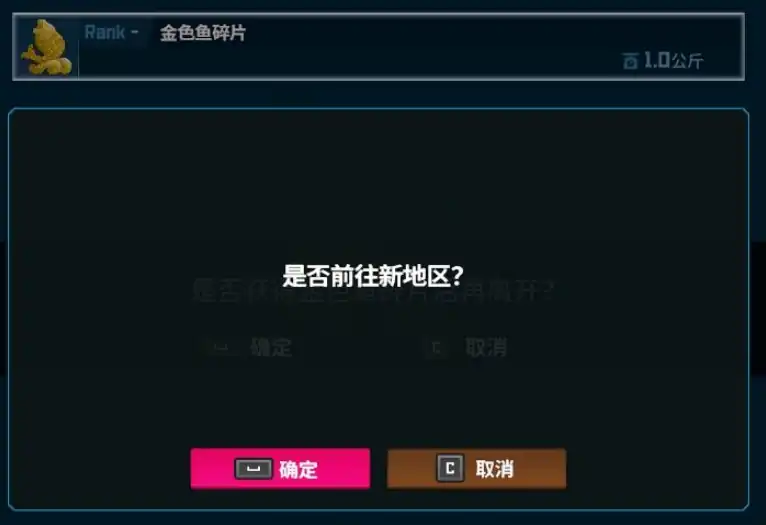Cancel travel with the brown 取消 button
Image resolution: width=766 pixels, height=525 pixels.
pyautogui.click(x=477, y=468)
